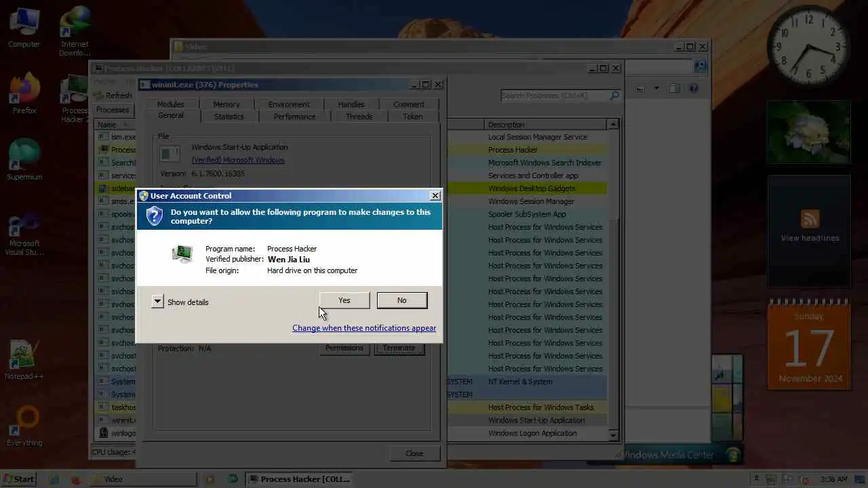The image size is (868, 488).
Task: Click the flower slideshow gadget picture
Action: (x=808, y=132)
